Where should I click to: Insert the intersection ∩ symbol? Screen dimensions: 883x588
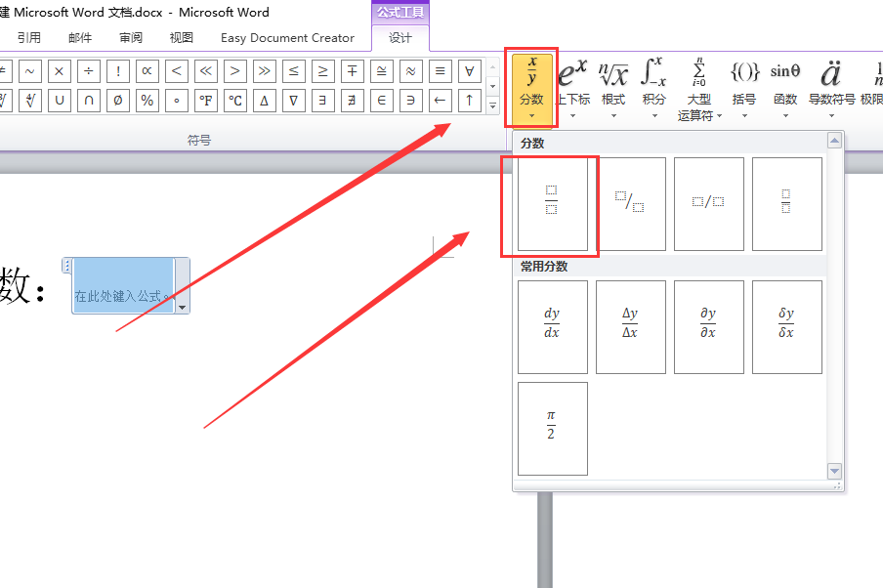(89, 101)
